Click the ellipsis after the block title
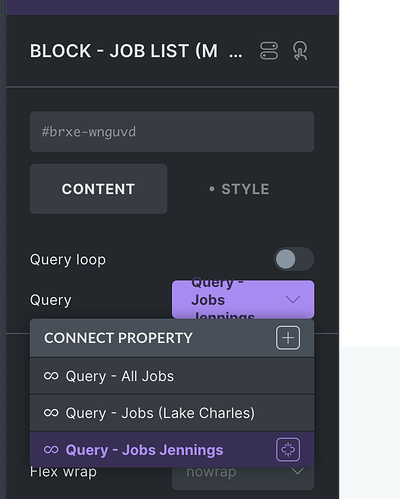Image resolution: width=400 pixels, height=499 pixels. coord(236,55)
